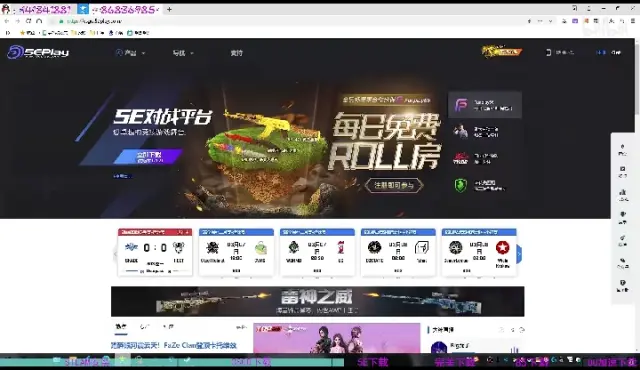Open the third match card with red team logo
This screenshot has height=370, width=640.
coord(317,252)
